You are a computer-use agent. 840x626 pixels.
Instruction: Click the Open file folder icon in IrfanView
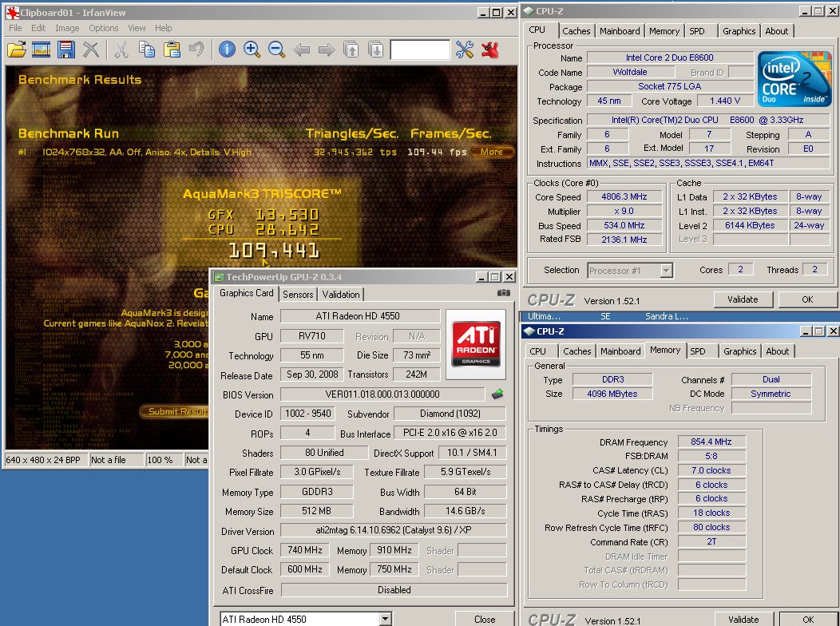17,50
